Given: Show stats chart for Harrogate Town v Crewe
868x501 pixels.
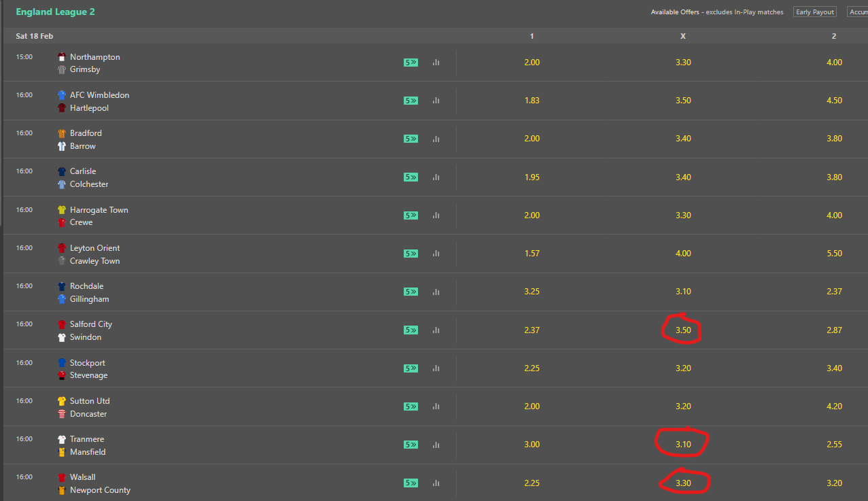Looking at the screenshot, I should (436, 215).
